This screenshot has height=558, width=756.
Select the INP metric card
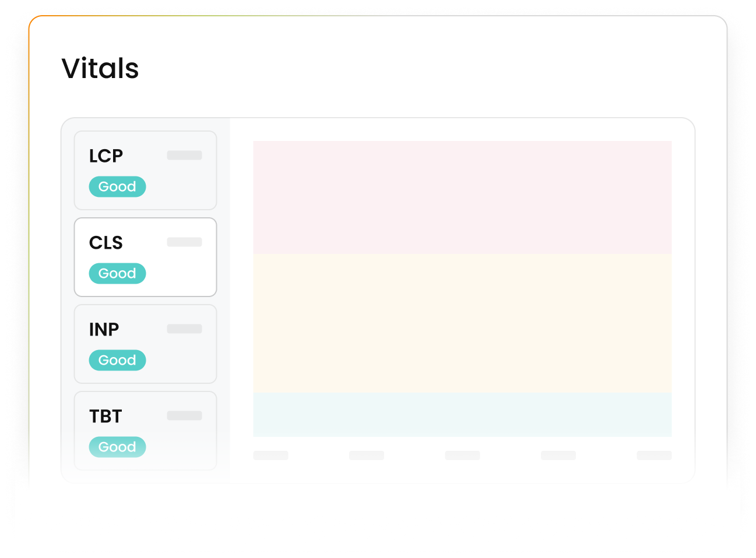(145, 343)
